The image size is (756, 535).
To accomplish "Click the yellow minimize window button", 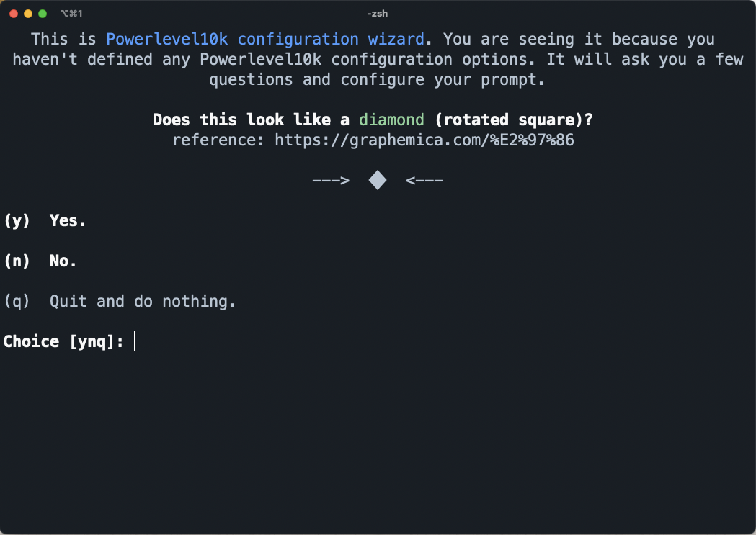I will click(28, 14).
